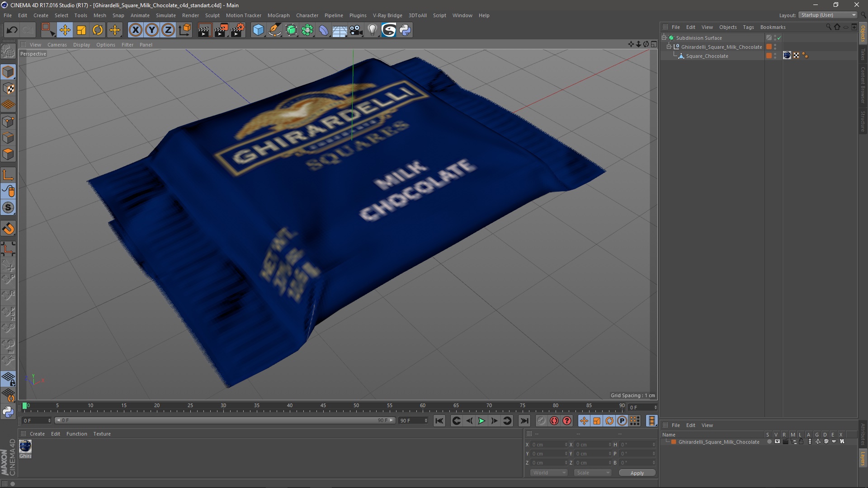Click Ghirardelli layer color swatch
This screenshot has height=488, width=868.
(x=674, y=442)
